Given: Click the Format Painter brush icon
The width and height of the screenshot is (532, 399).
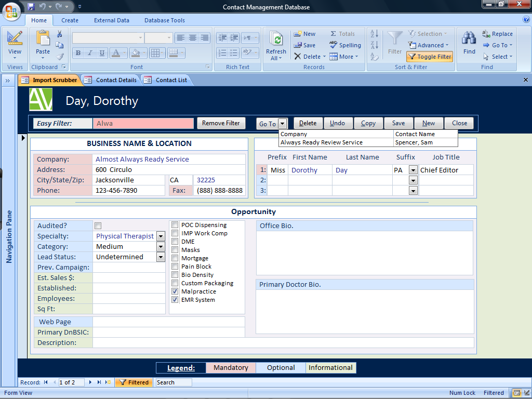Looking at the screenshot, I should 60,56.
